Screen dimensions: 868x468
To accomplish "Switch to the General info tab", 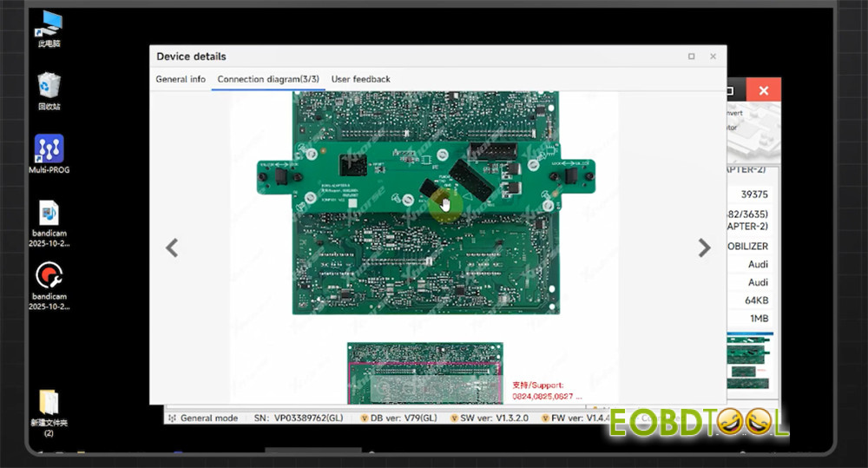I will click(x=181, y=79).
